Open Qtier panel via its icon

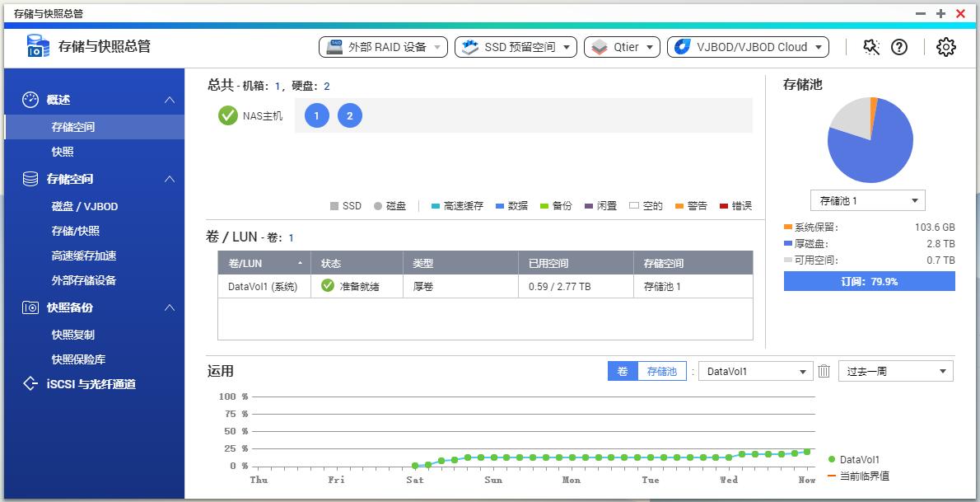coord(598,47)
